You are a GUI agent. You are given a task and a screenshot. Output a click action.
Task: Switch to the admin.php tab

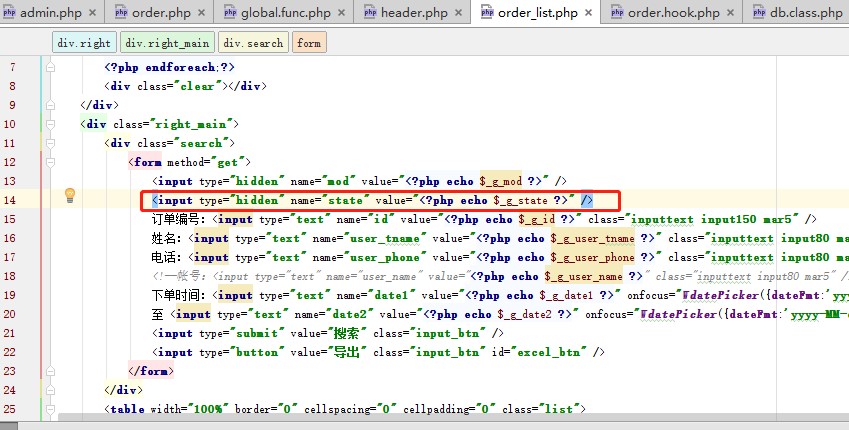[51, 12]
